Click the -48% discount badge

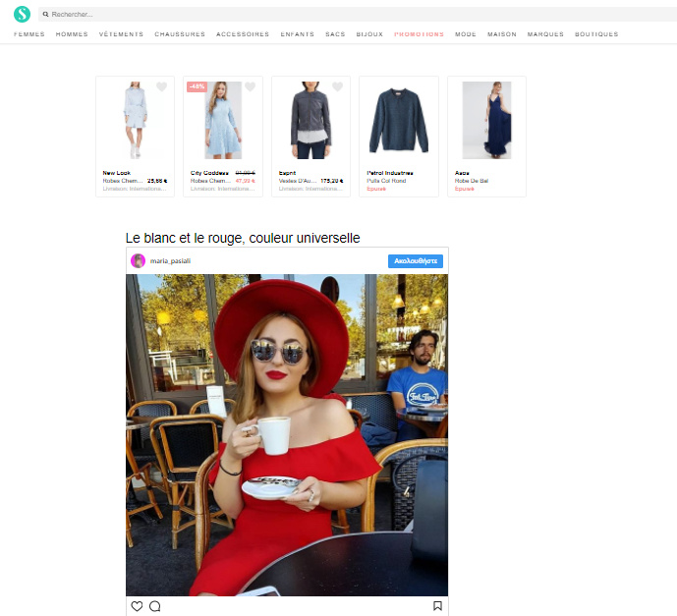point(197,86)
